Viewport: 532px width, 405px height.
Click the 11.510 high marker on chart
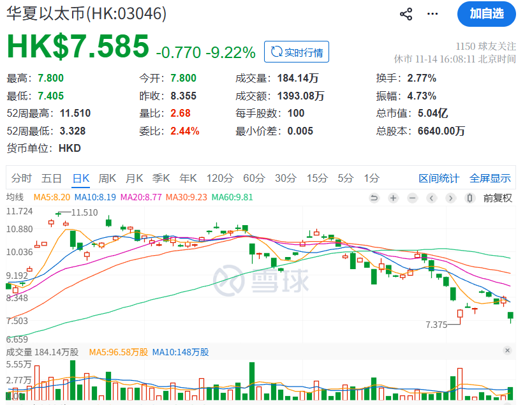[84, 212]
